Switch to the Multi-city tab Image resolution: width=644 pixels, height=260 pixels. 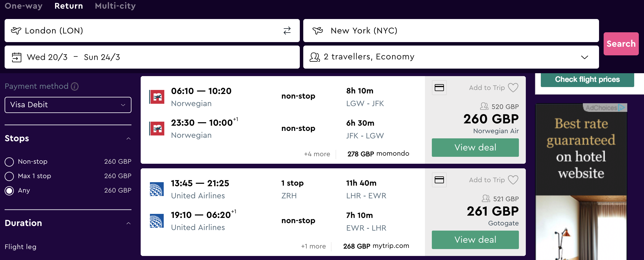(x=115, y=6)
